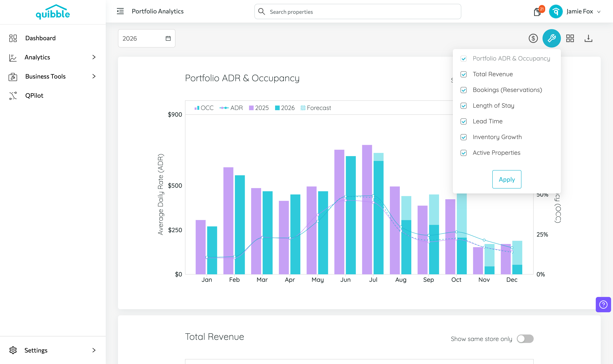Viewport: 613px width, 364px height.
Task: Toggle OCC legend entry
Action: click(x=204, y=108)
